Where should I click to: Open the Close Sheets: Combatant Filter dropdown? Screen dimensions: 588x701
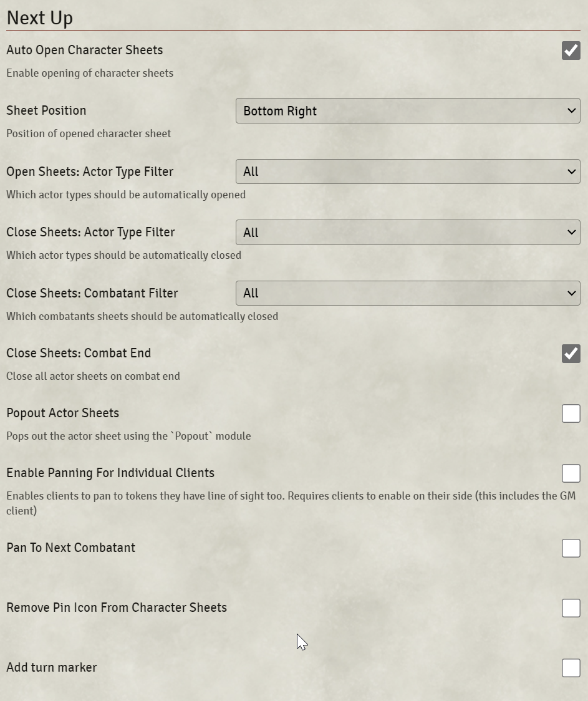408,293
